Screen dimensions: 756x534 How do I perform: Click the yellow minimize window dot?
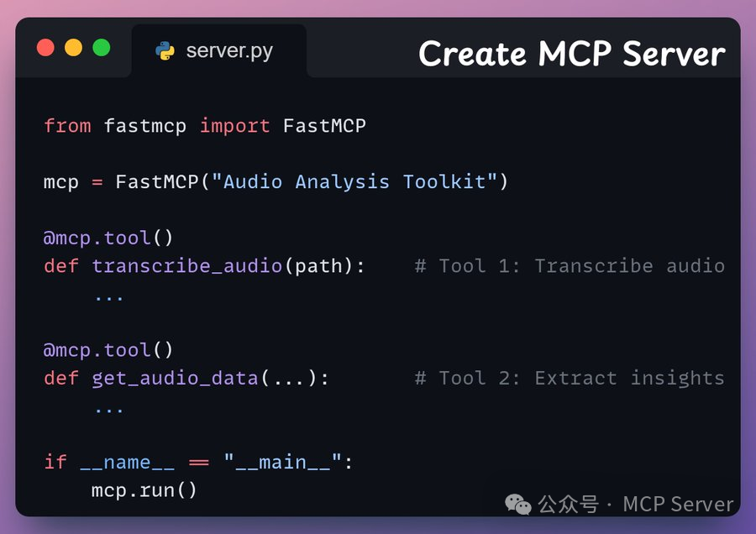[x=74, y=48]
